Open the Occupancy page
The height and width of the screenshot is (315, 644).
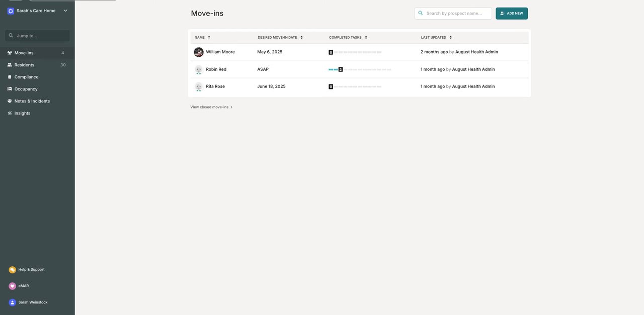click(26, 89)
